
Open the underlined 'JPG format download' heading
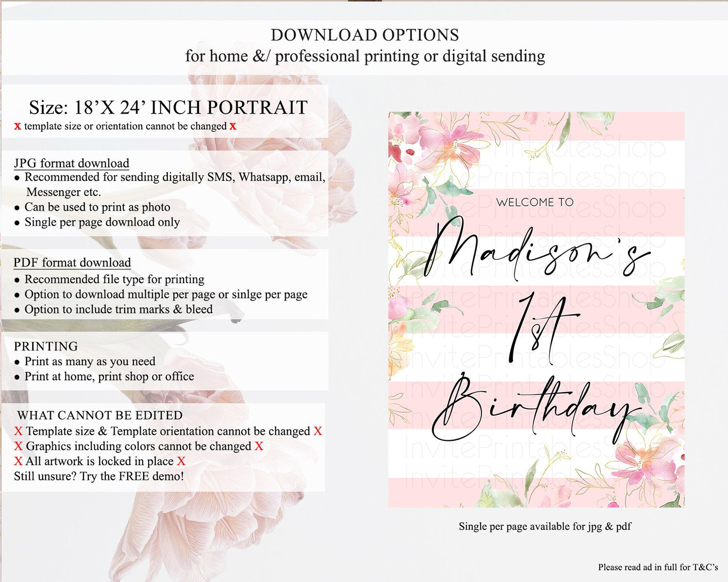pos(71,163)
